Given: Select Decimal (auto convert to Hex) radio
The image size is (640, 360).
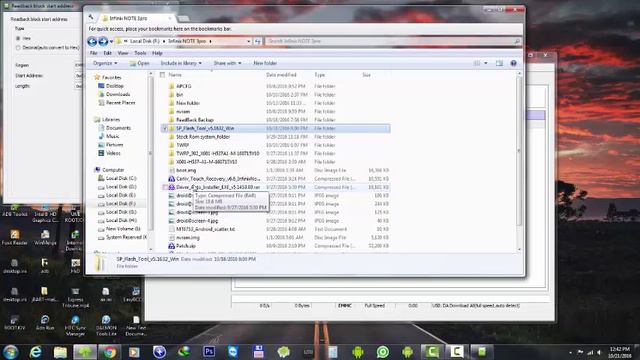Looking at the screenshot, I should click(x=18, y=48).
